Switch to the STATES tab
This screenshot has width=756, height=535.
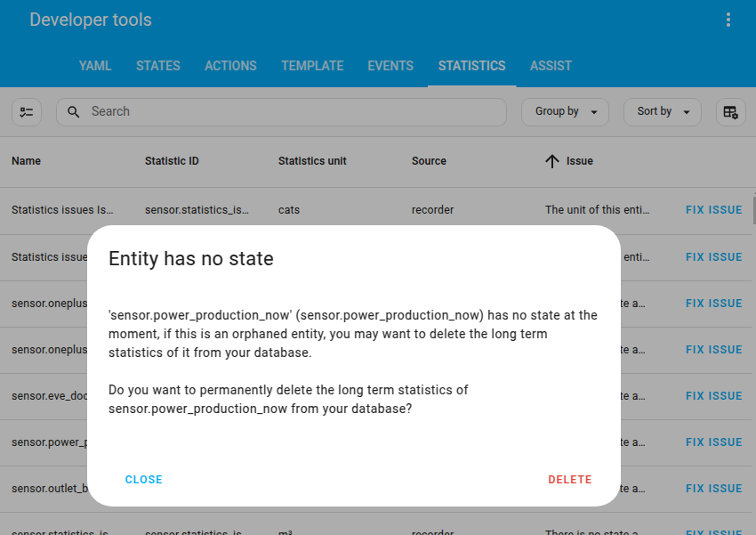pyautogui.click(x=157, y=65)
